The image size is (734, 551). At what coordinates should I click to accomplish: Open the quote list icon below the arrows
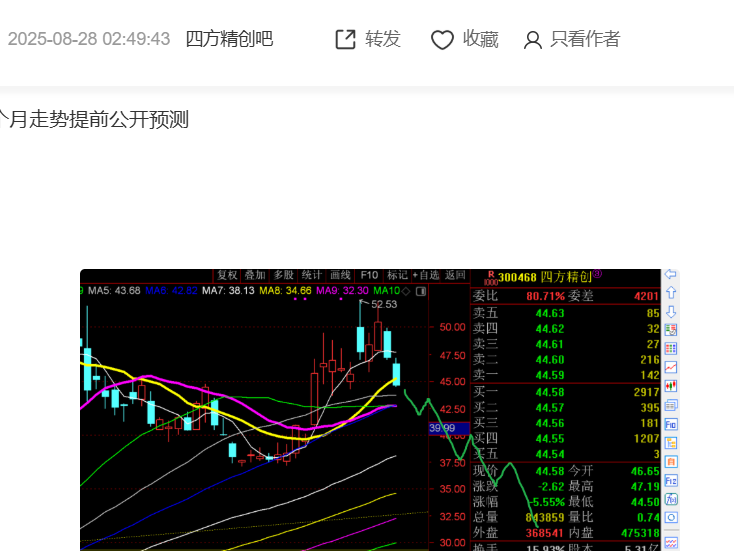pyautogui.click(x=671, y=330)
